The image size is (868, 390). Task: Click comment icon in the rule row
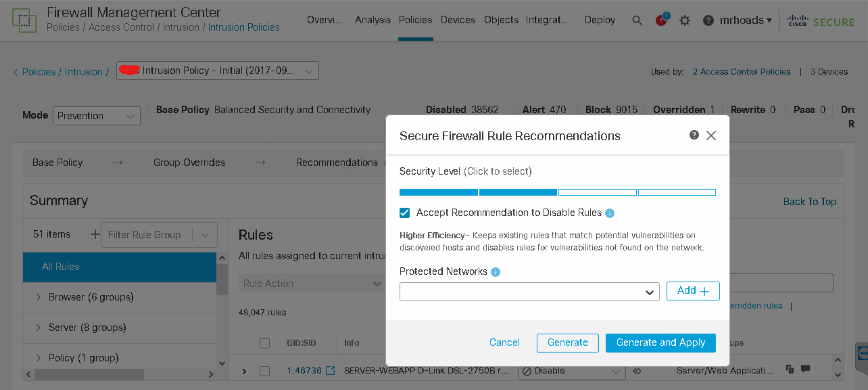(805, 369)
